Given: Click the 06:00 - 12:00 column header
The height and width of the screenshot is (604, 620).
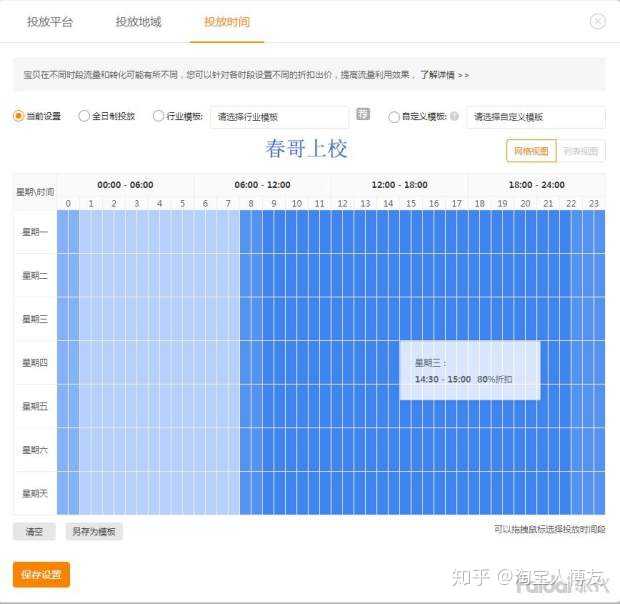Looking at the screenshot, I should [x=263, y=185].
